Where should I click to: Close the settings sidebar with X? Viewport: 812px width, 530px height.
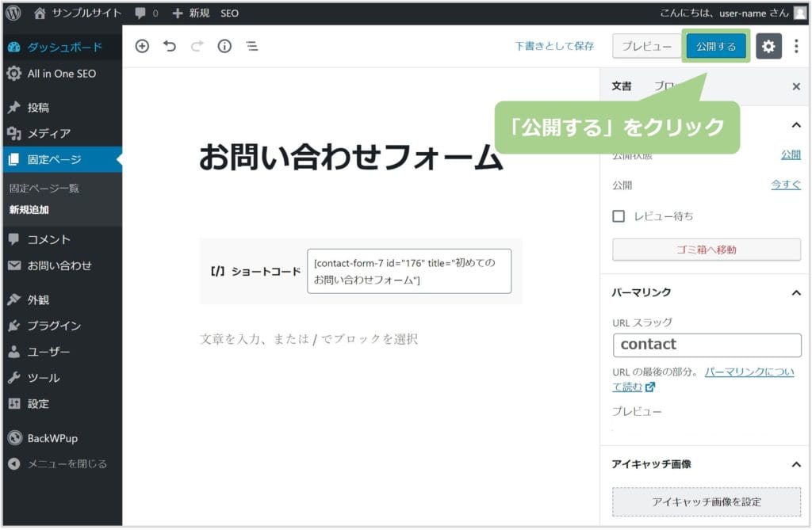(x=796, y=86)
